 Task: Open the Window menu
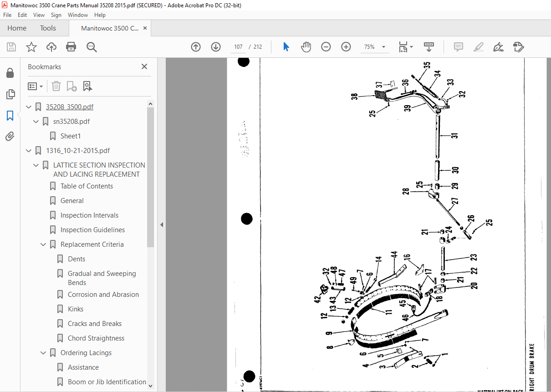78,15
